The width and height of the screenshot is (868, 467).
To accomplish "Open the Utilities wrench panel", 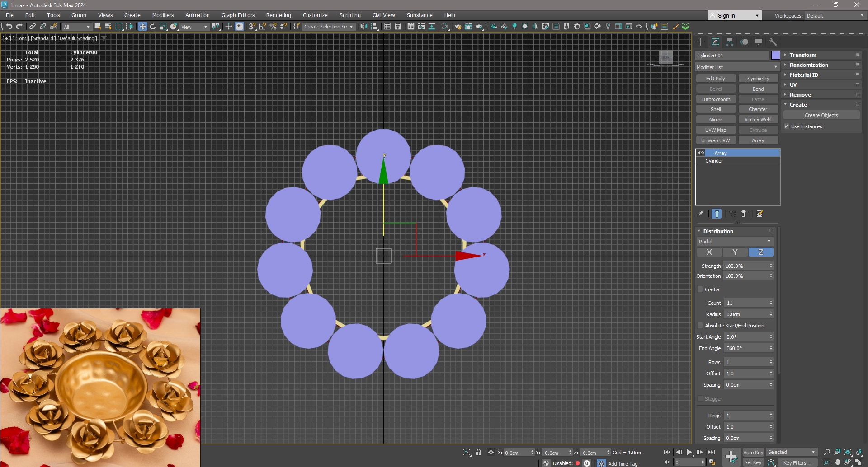I will pyautogui.click(x=773, y=42).
